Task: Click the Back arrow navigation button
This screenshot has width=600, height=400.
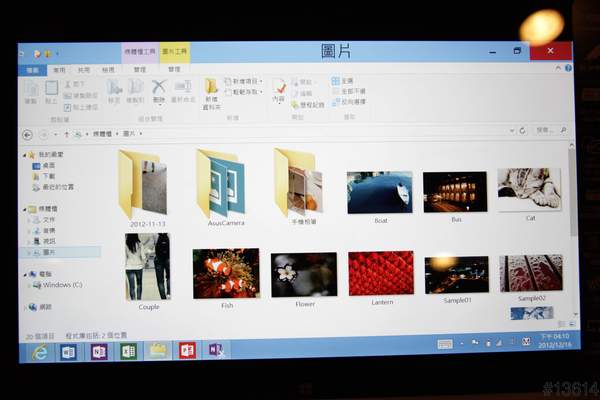Action: [27, 135]
